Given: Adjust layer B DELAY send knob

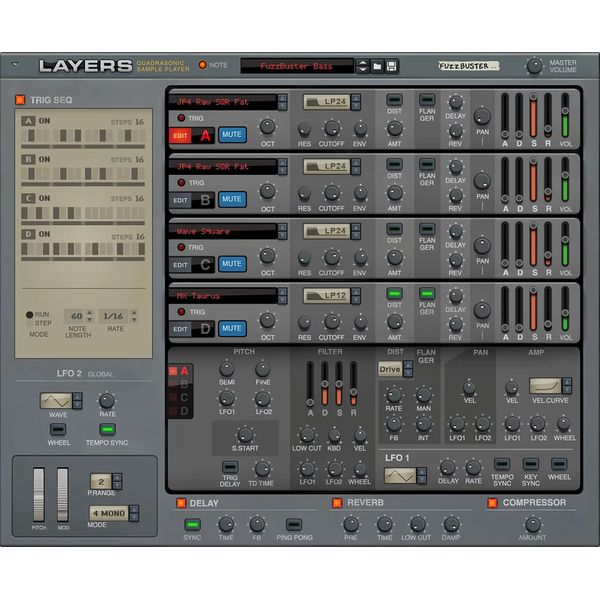Looking at the screenshot, I should [x=455, y=167].
